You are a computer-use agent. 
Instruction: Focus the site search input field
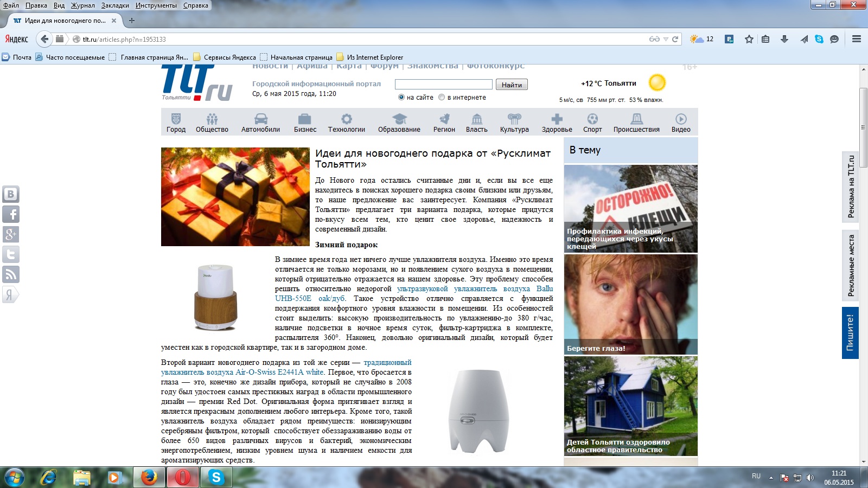444,84
